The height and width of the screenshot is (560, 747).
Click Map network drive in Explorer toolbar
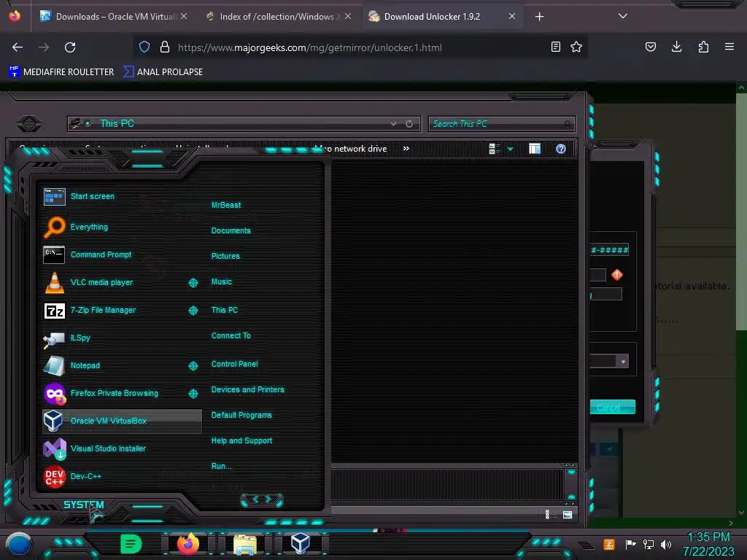(356, 149)
